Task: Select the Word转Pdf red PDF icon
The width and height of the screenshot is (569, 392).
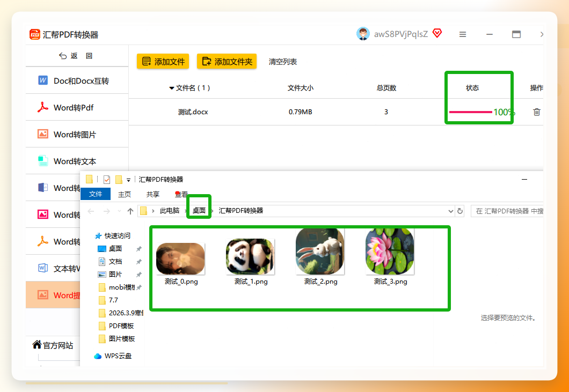Action: point(43,107)
